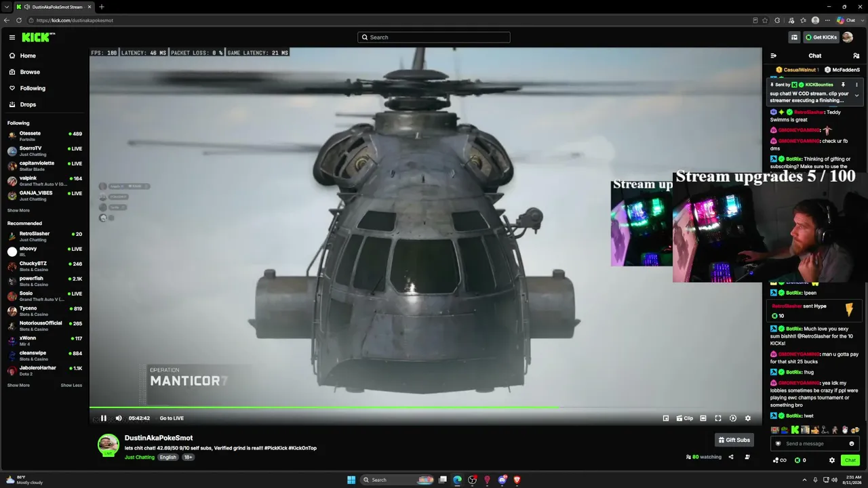Expand the pinned KICKBounties message
This screenshot has width=868, height=488.
pos(856,96)
